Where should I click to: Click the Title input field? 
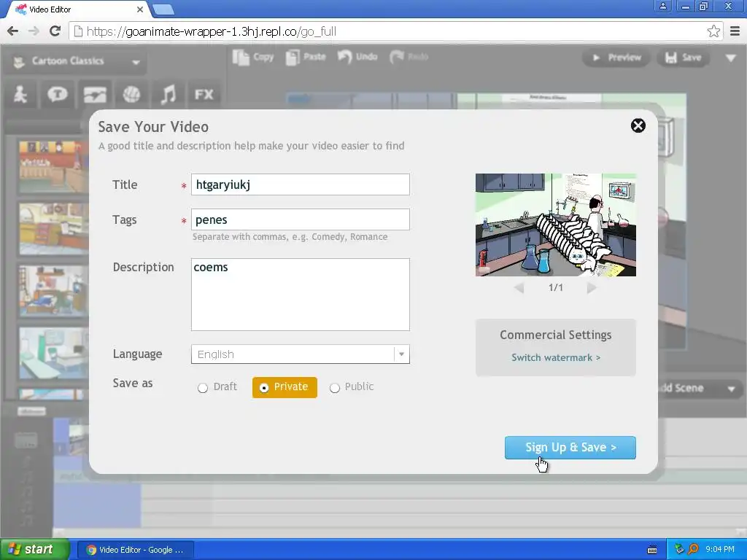300,184
